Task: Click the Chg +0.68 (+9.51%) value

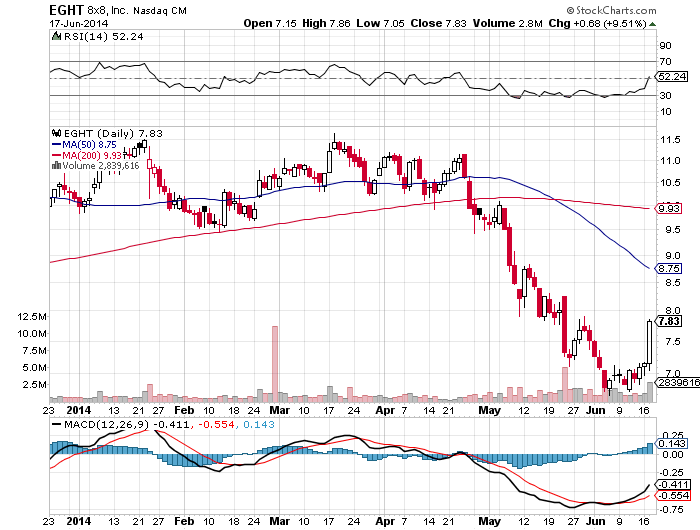Action: click(597, 23)
